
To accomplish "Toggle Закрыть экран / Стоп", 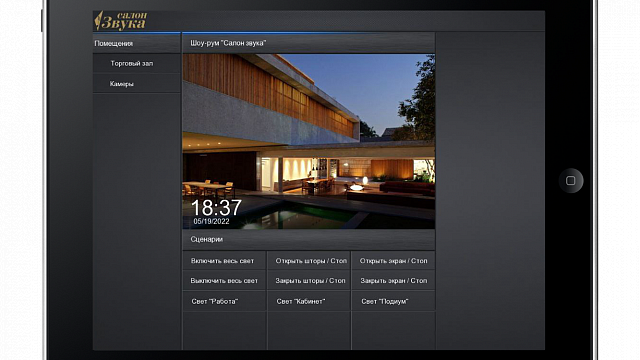I will click(393, 280).
